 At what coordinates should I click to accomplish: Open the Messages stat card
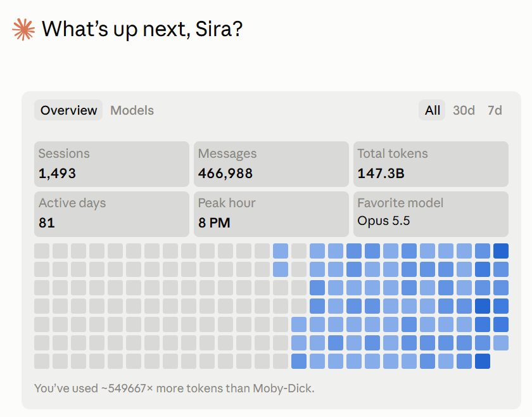click(x=271, y=164)
